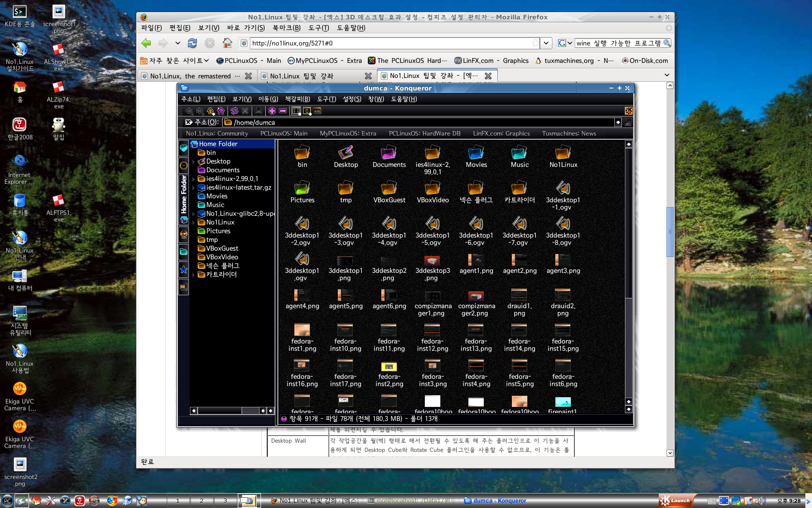
Task: Click the Konqueror location address field
Action: pyautogui.click(x=419, y=122)
